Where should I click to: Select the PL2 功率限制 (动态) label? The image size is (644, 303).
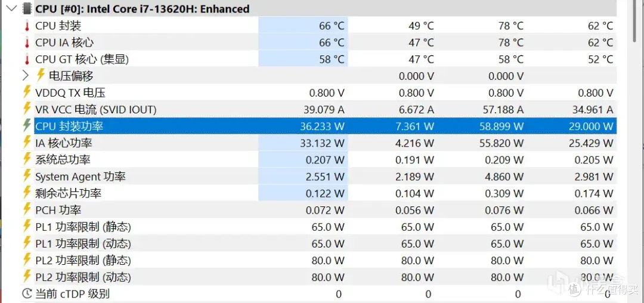tap(83, 277)
